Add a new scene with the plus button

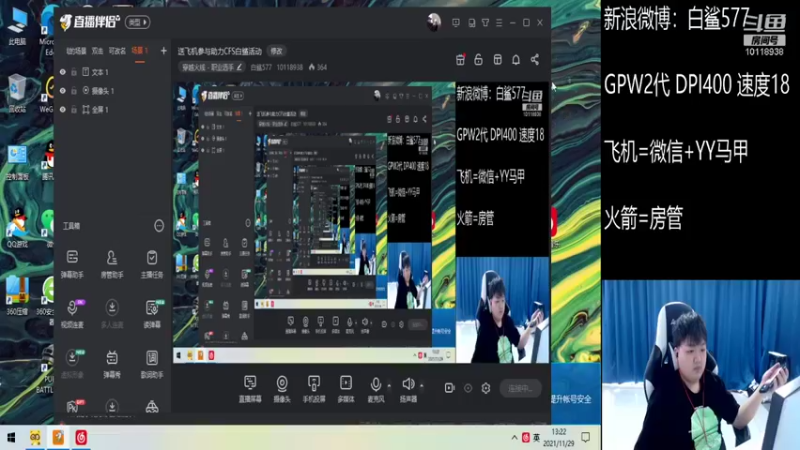[x=163, y=51]
